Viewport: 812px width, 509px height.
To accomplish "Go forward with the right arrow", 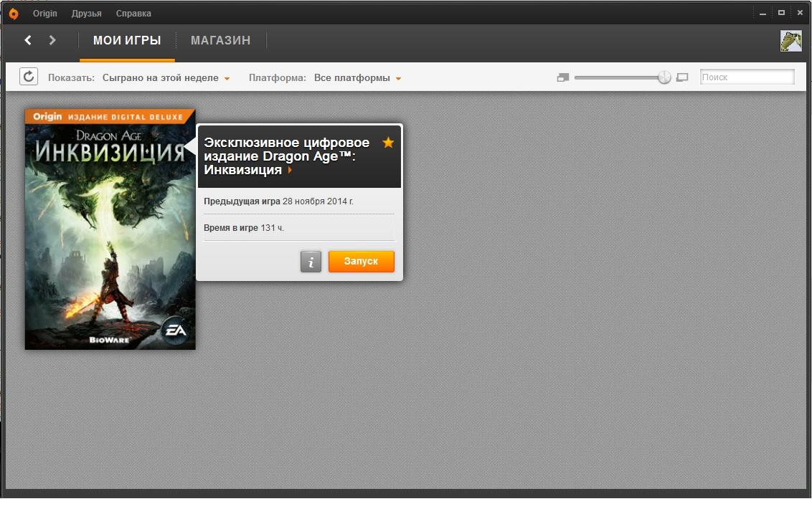I will coord(52,40).
